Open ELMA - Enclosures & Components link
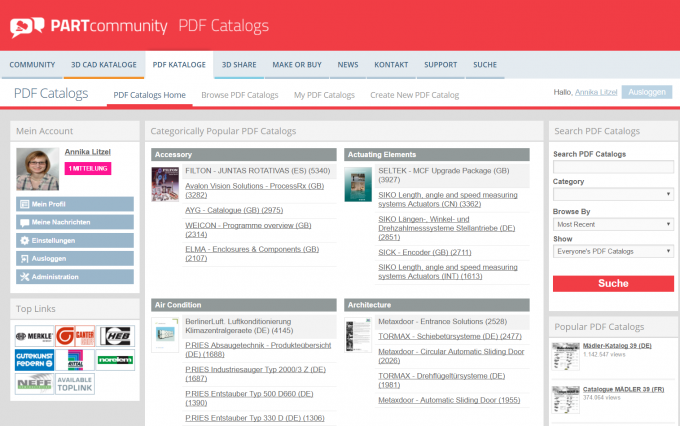Viewport: 680px width, 426px height. [x=252, y=254]
